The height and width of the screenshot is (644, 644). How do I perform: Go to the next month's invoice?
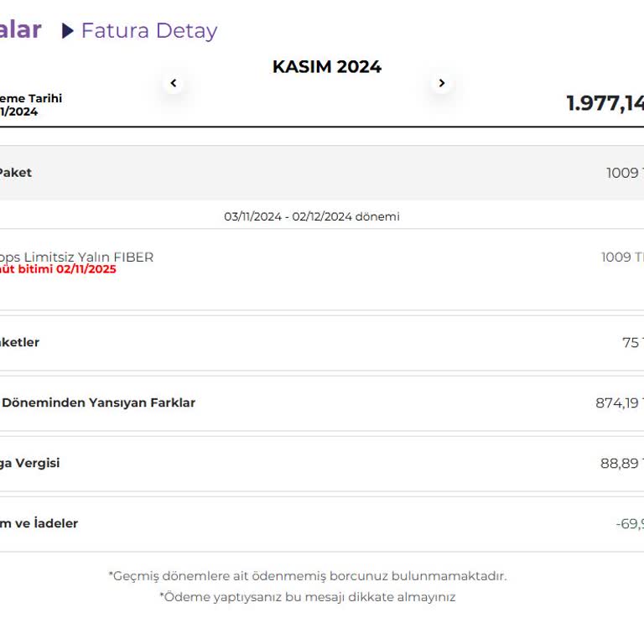[x=442, y=83]
